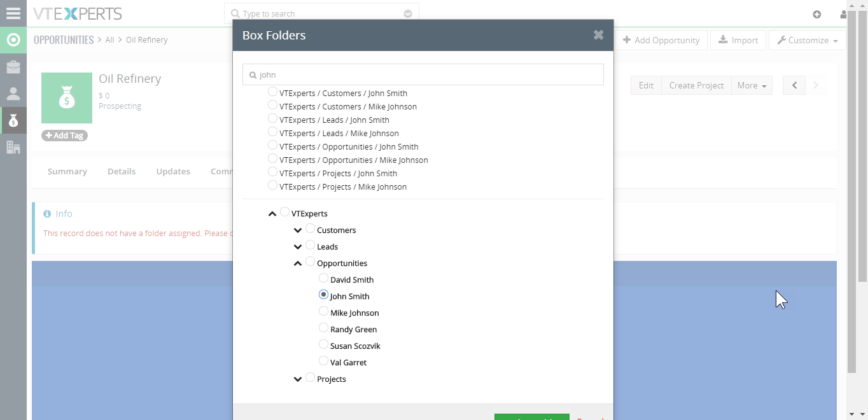868x420 pixels.
Task: Select David Smith folder radio in tree
Action: (323, 278)
